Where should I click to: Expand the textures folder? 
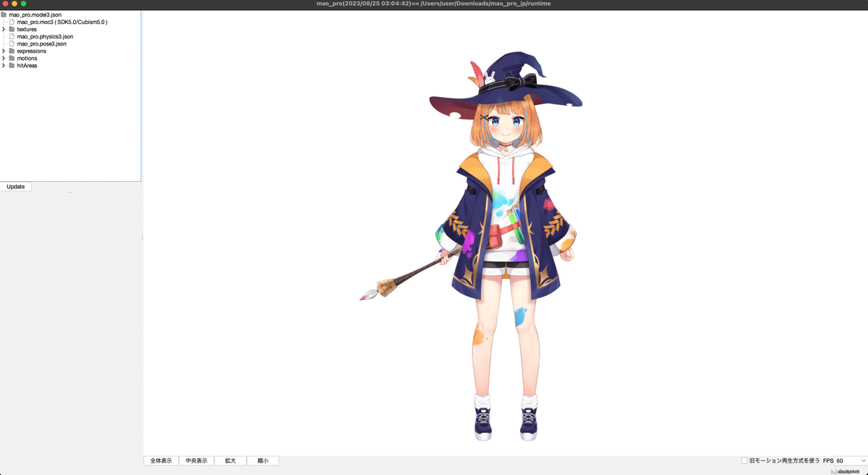4,29
